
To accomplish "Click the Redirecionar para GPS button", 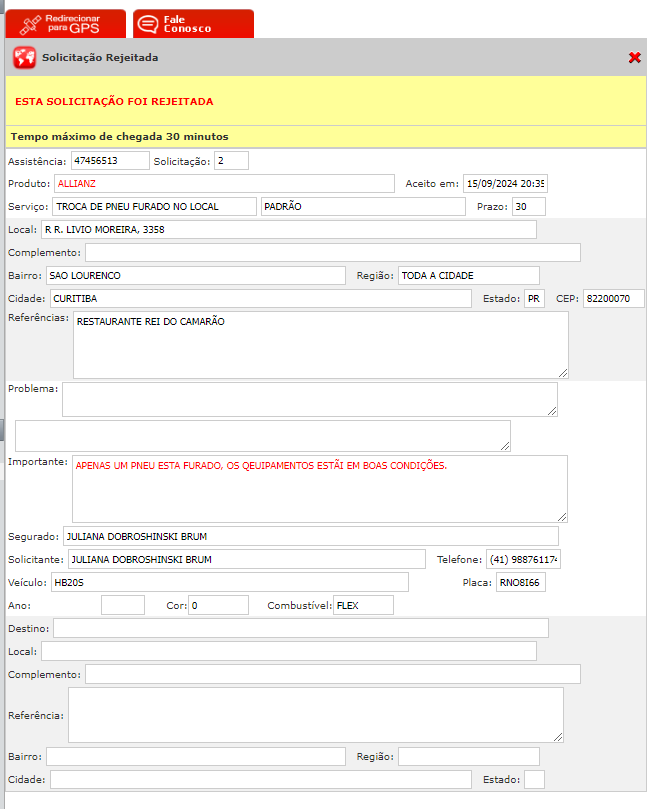I will click(66, 24).
